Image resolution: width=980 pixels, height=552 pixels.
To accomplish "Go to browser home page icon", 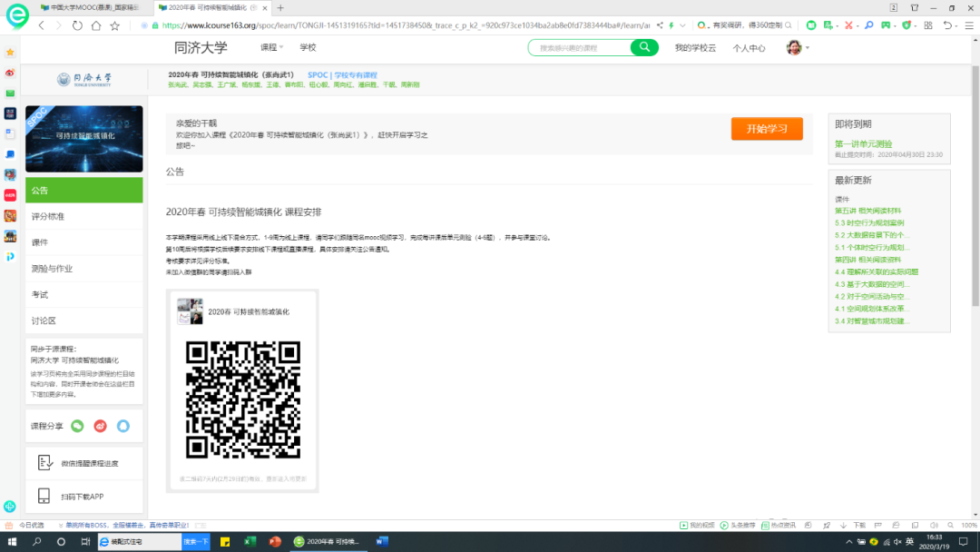I will (x=95, y=25).
